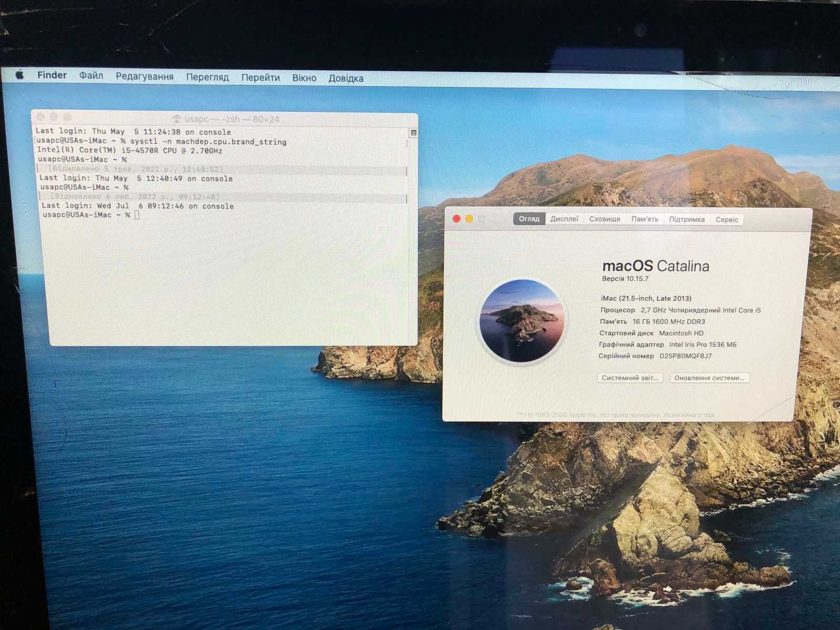The width and height of the screenshot is (840, 630).
Task: Click the Відновлено 5 трав. 2022 line
Action: point(135,169)
